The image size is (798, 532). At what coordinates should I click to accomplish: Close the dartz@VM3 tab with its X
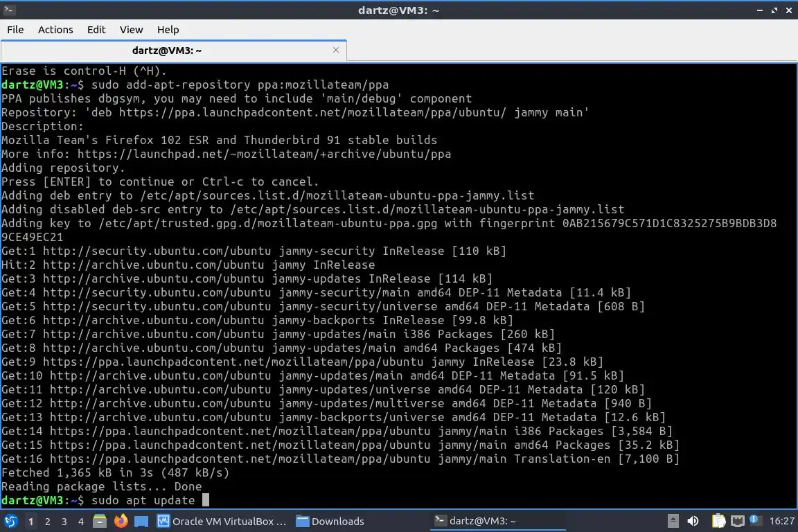click(x=336, y=50)
